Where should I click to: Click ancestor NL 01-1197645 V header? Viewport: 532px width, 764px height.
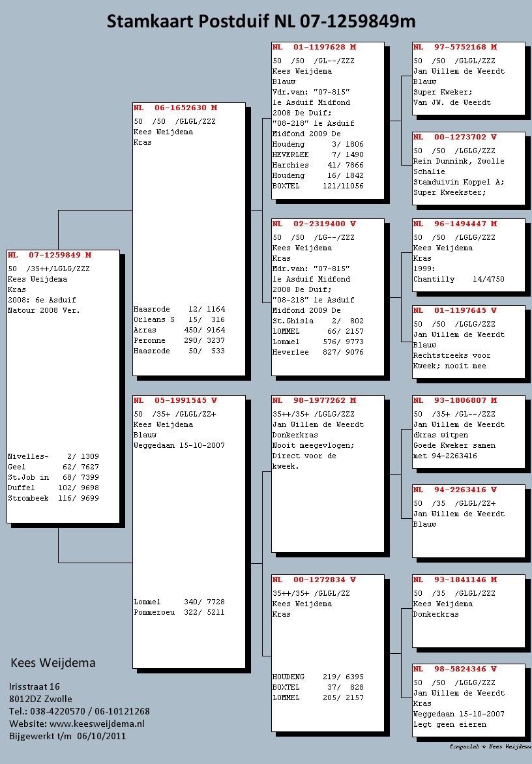(456, 310)
